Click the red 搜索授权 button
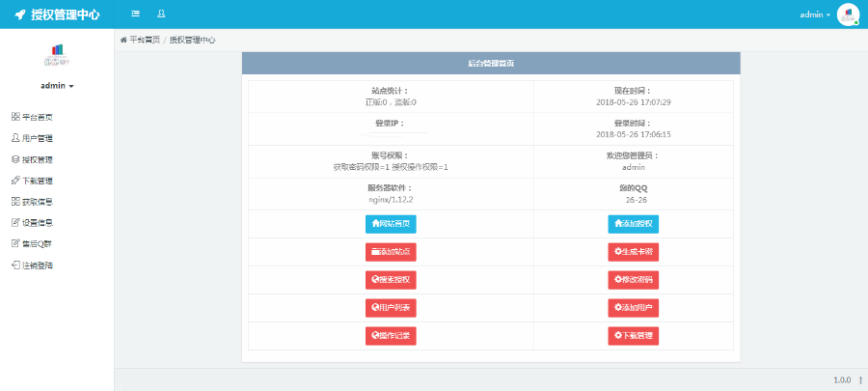The image size is (868, 391). pyautogui.click(x=391, y=280)
